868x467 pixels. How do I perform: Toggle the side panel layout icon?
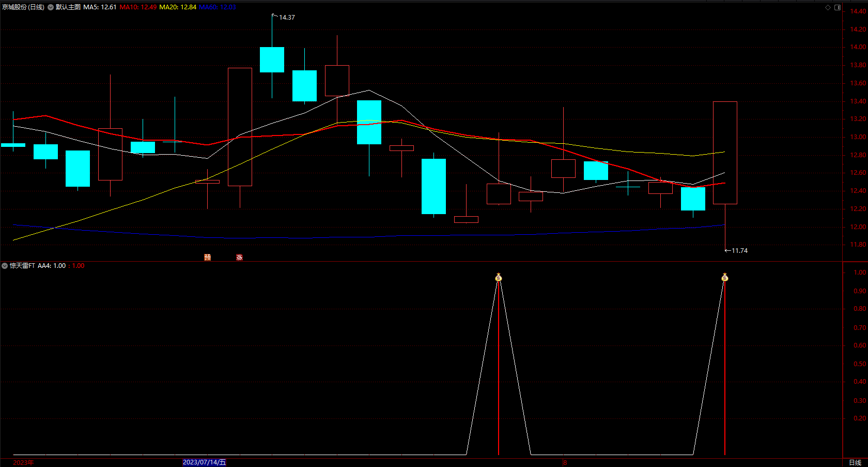tap(838, 7)
